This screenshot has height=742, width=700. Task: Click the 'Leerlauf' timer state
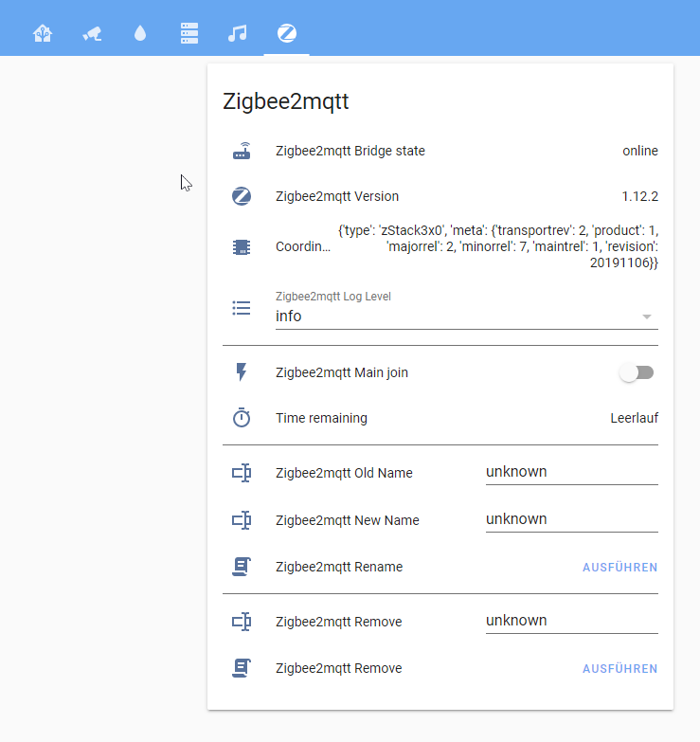635,418
